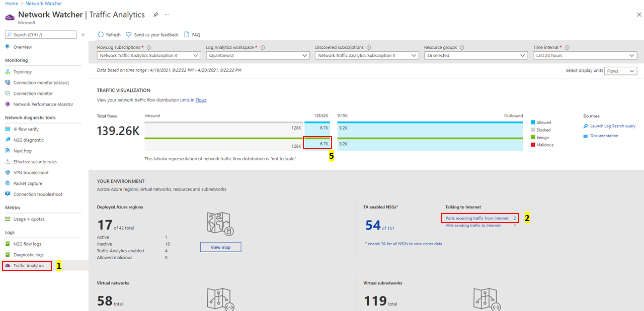644x311 pixels.
Task: Click the Launch Log Search query icon
Action: coord(586,126)
